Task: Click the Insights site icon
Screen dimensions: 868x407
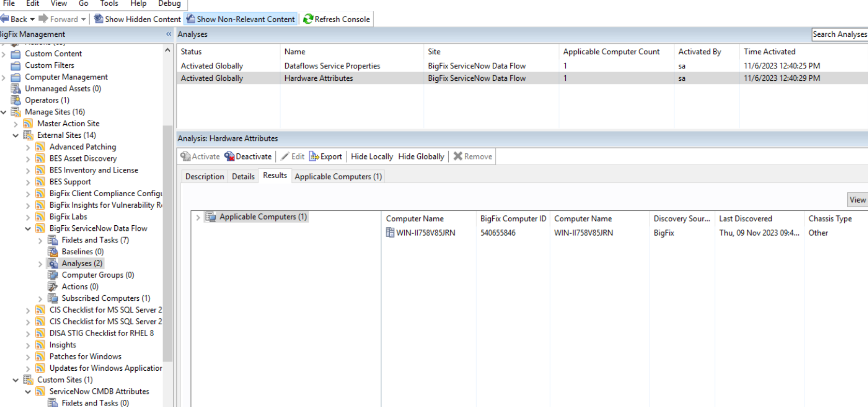Action: [x=40, y=345]
